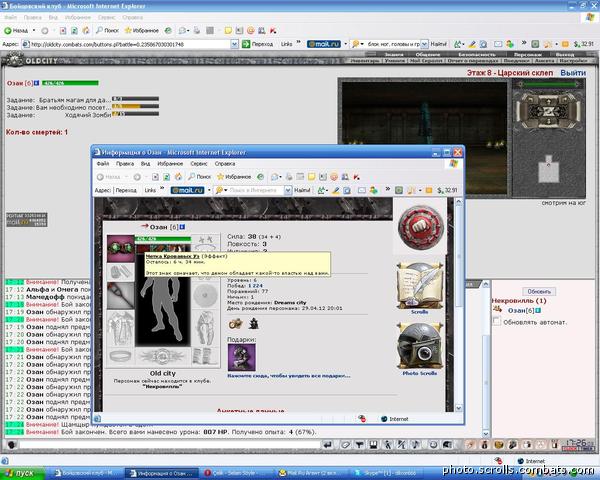Click the eraser icon to clear chat
This screenshot has height=480, width=600.
[345, 445]
